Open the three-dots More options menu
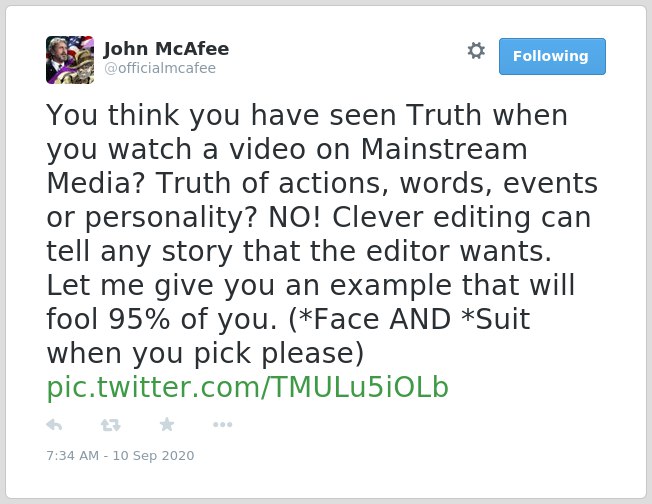Screen dimensions: 652x504 tap(222, 425)
